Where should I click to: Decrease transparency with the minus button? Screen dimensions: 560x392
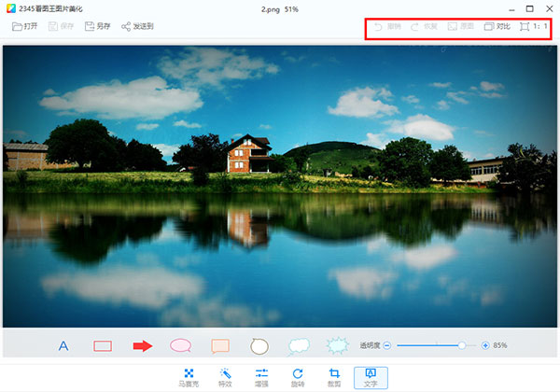point(386,345)
